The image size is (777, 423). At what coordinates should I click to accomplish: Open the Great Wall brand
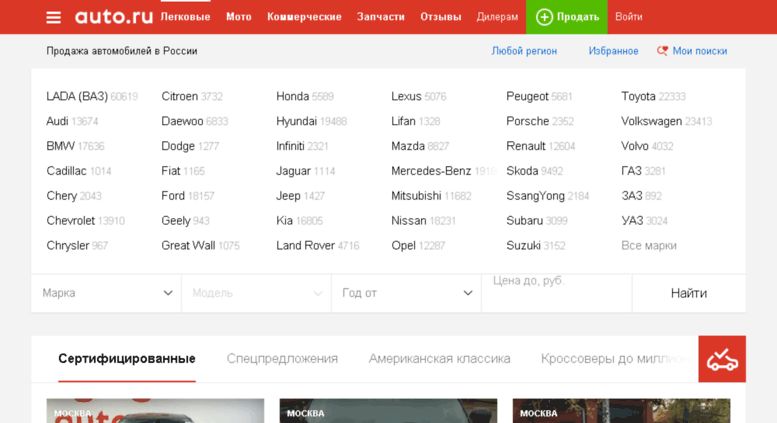[x=188, y=246]
